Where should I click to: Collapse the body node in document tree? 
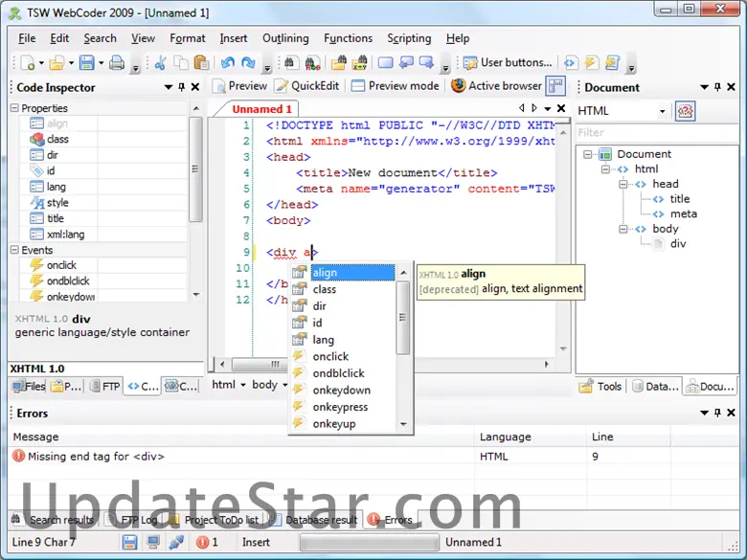[x=623, y=229]
